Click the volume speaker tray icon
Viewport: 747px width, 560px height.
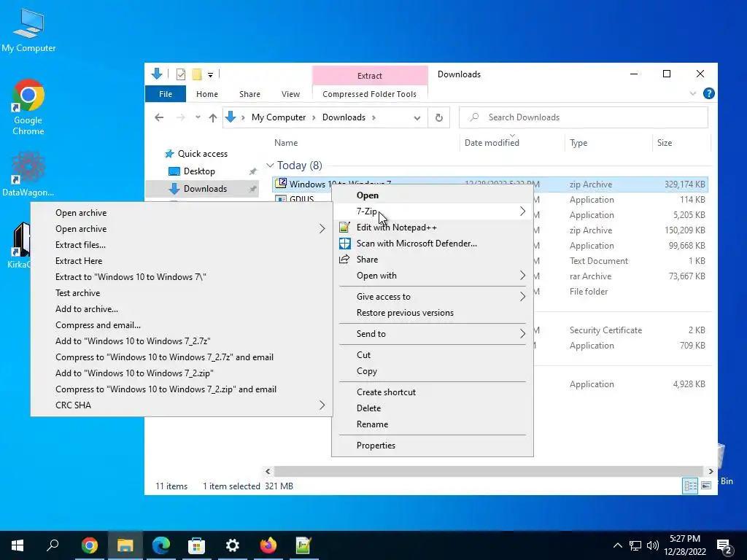coord(653,545)
